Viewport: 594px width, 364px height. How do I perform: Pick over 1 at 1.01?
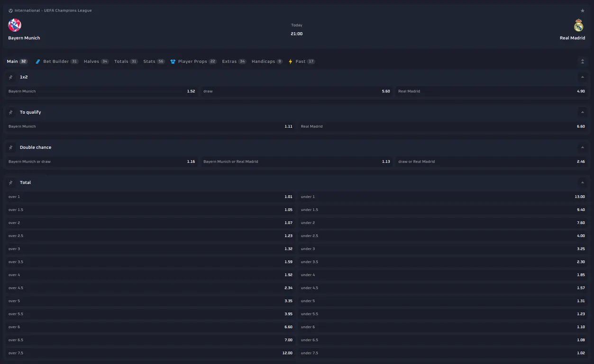click(150, 197)
